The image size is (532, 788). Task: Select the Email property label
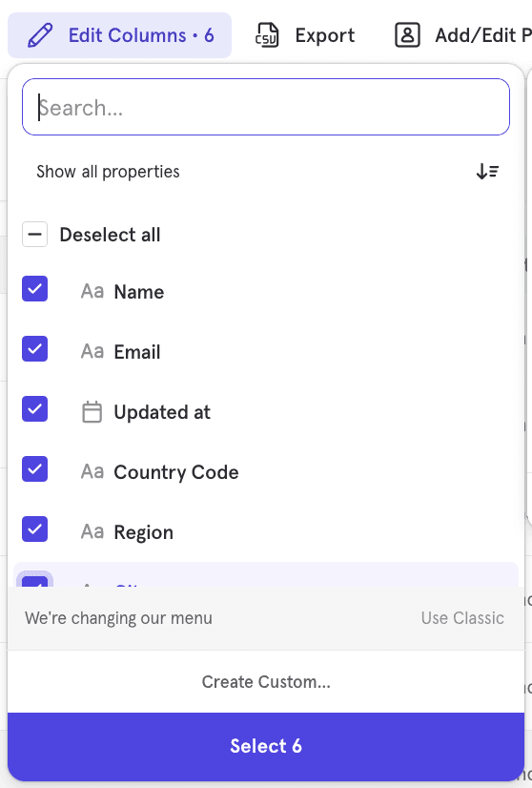click(x=137, y=352)
